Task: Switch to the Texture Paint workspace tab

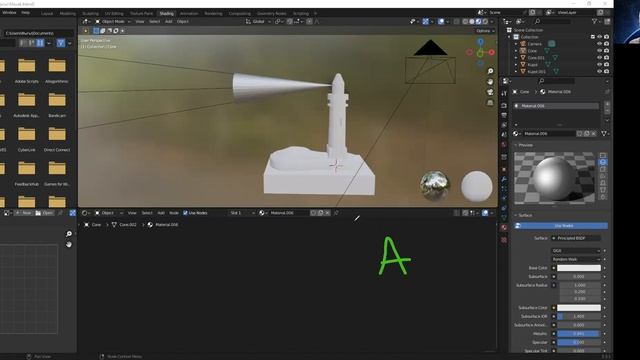Action: (141, 13)
